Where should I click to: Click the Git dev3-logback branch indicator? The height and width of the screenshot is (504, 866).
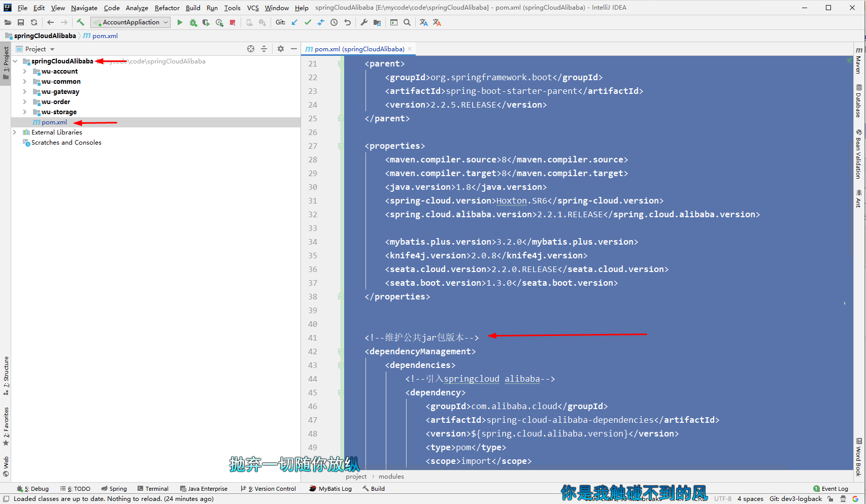point(795,499)
